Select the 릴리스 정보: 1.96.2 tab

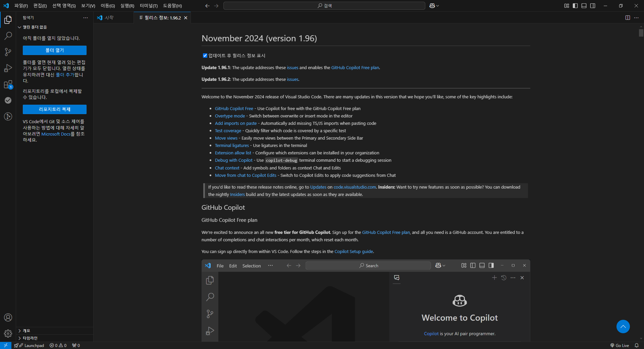[163, 18]
